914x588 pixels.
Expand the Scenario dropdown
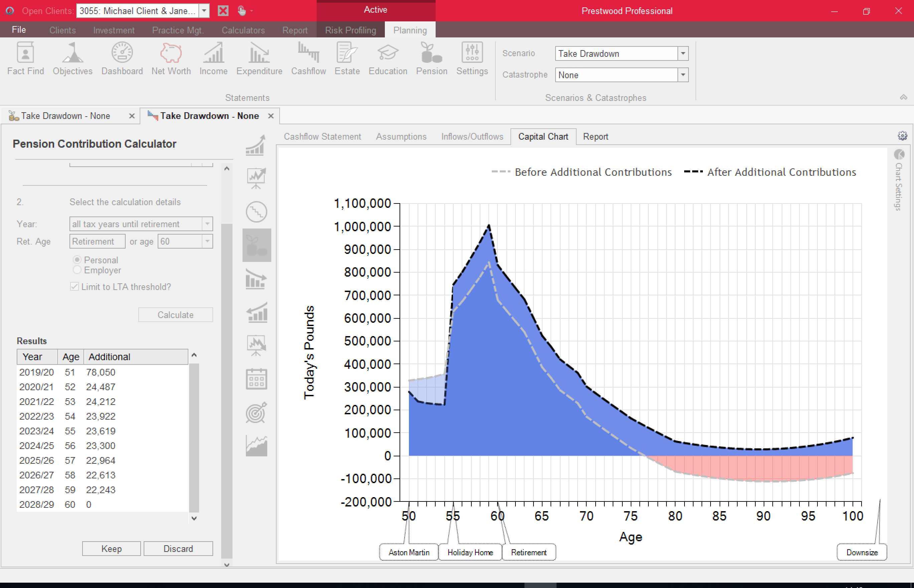pos(682,53)
